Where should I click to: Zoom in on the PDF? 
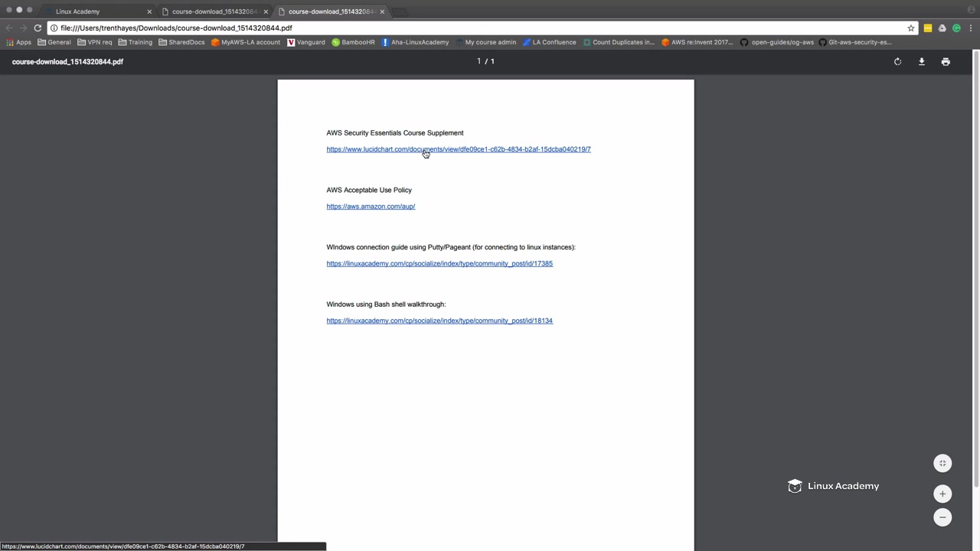[x=942, y=494]
